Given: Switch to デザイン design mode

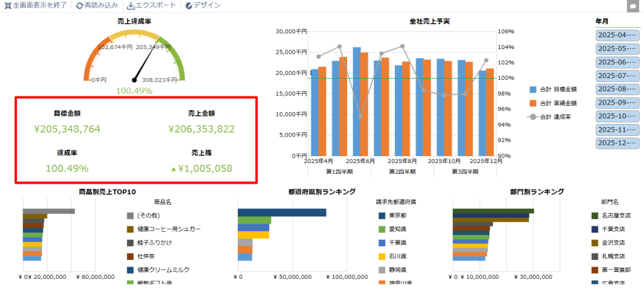Looking at the screenshot, I should (203, 5).
